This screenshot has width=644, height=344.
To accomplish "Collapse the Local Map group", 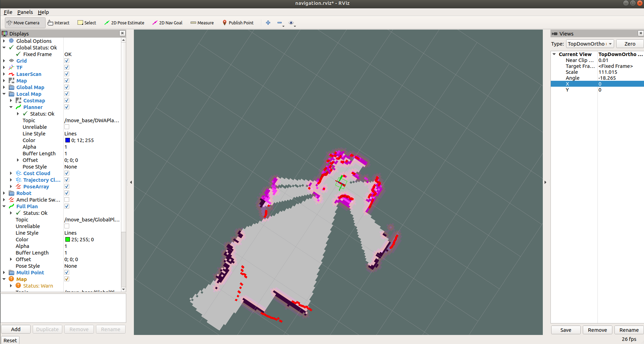I will (x=4, y=94).
